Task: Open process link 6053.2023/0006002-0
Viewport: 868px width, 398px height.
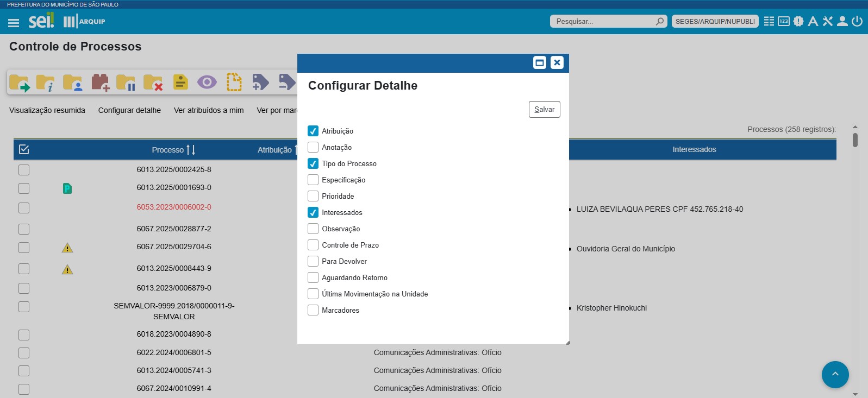Action: coord(174,207)
